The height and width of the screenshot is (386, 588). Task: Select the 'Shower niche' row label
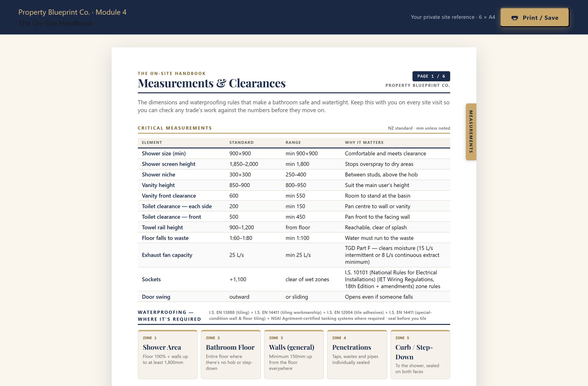[x=159, y=175]
